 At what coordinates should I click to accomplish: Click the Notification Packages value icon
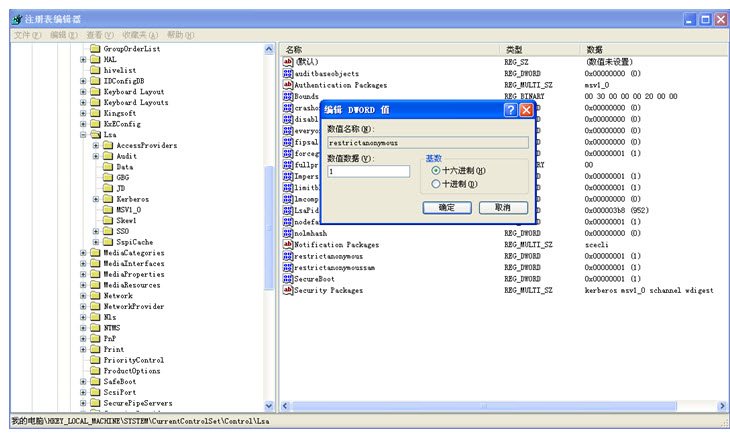coord(288,244)
